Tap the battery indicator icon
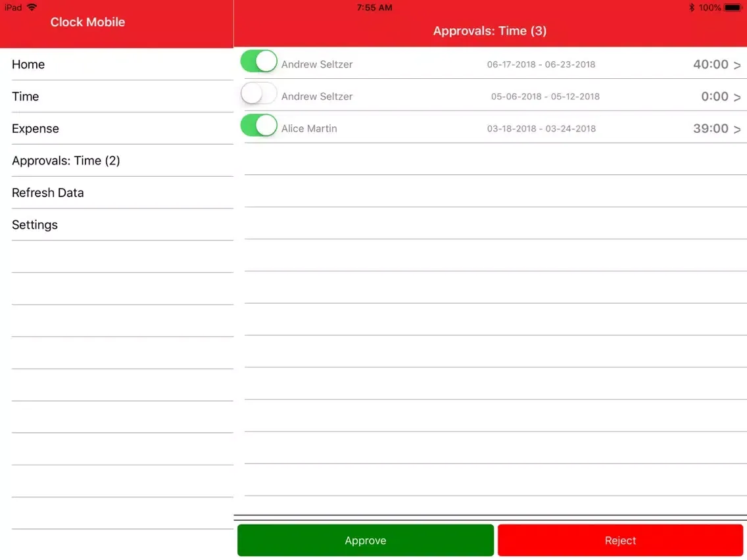Image resolution: width=747 pixels, height=560 pixels. coord(733,7)
